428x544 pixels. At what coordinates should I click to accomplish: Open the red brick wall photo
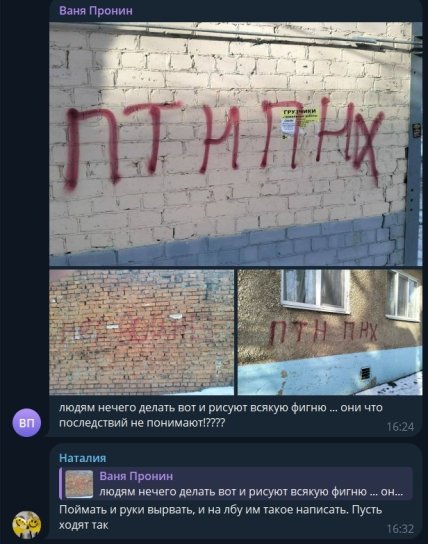[142, 332]
